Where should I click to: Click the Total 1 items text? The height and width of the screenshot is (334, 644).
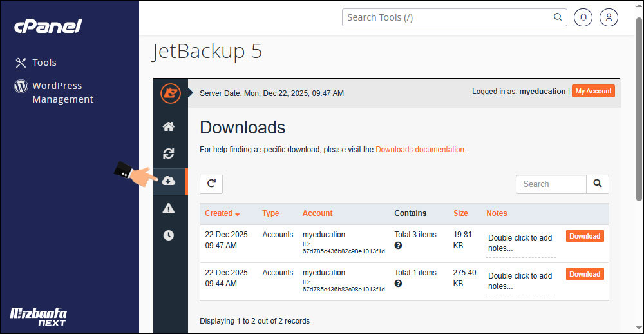(x=415, y=273)
